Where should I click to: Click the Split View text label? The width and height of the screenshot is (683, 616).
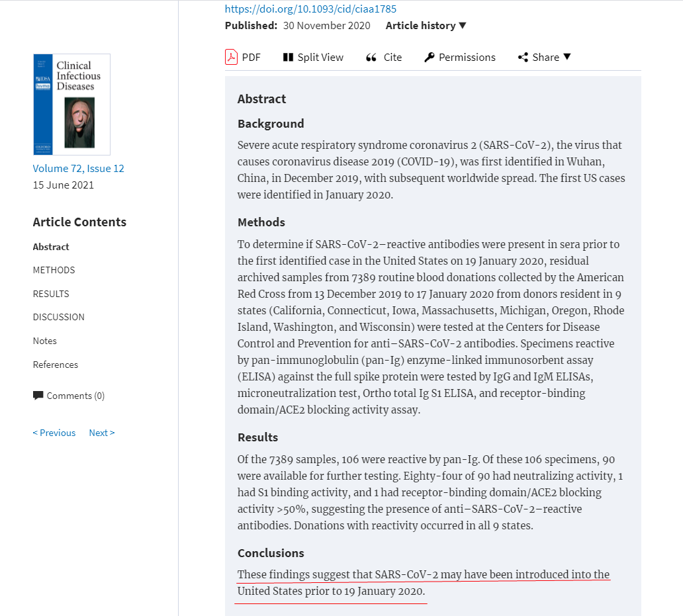coord(320,58)
